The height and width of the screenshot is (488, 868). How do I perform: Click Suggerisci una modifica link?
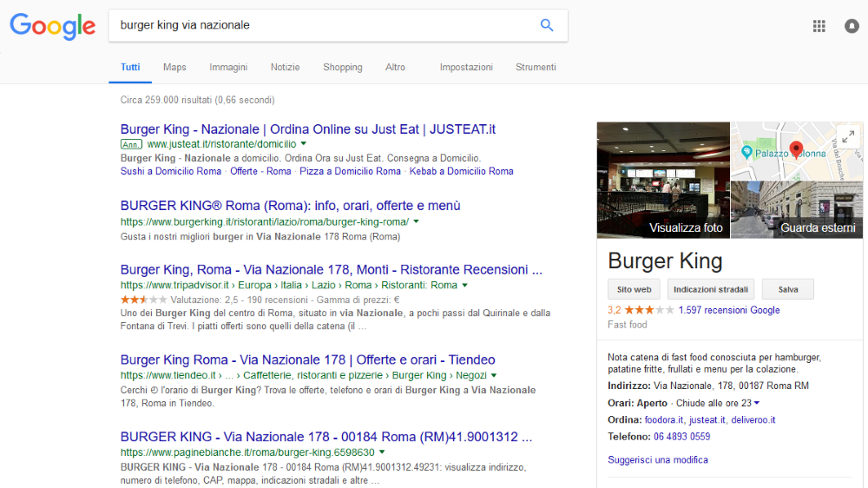658,459
